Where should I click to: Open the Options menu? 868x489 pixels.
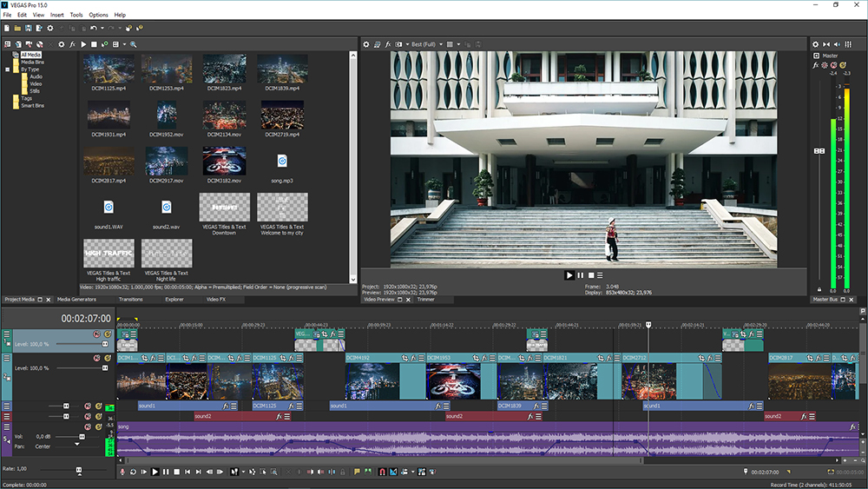point(99,15)
